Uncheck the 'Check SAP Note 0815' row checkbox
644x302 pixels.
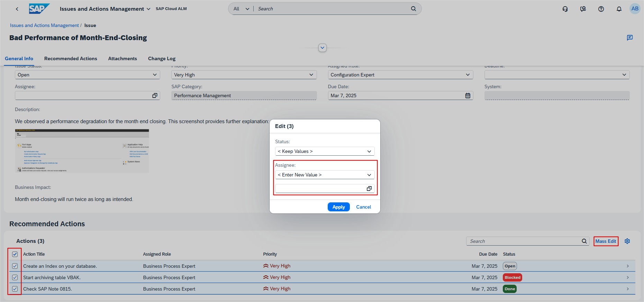coord(15,289)
